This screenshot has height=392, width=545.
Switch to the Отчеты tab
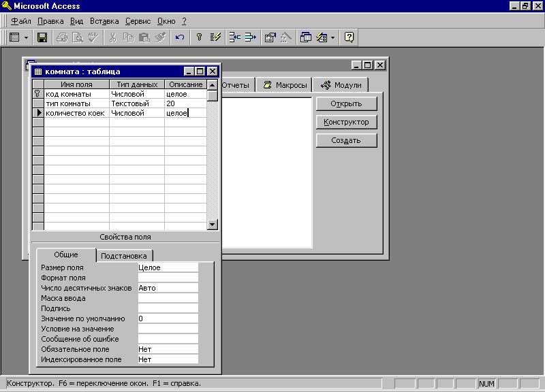point(238,85)
